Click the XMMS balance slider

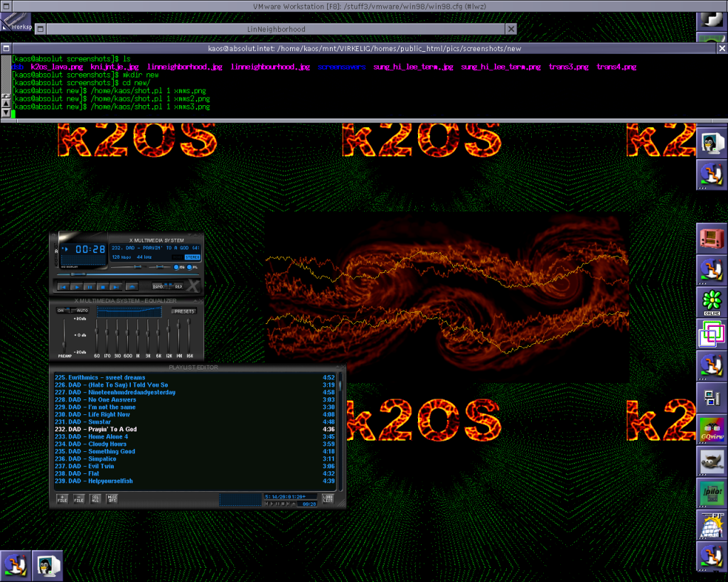pyautogui.click(x=160, y=267)
